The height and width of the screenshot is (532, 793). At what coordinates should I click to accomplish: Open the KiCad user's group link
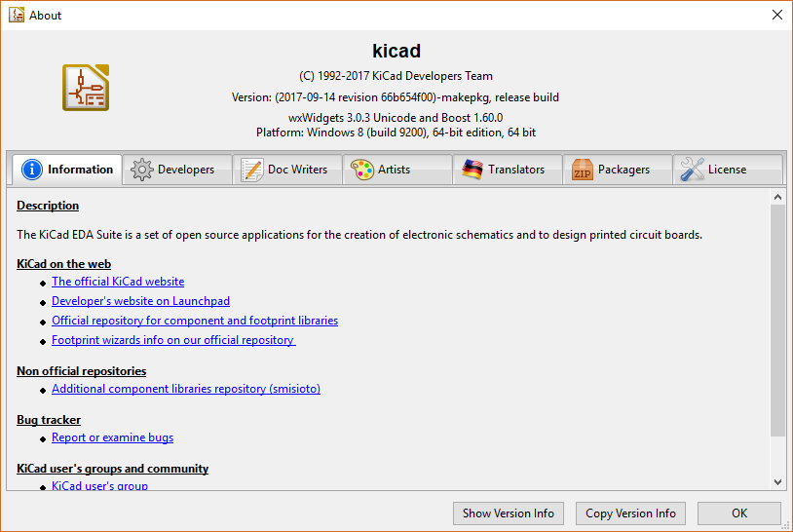(99, 485)
